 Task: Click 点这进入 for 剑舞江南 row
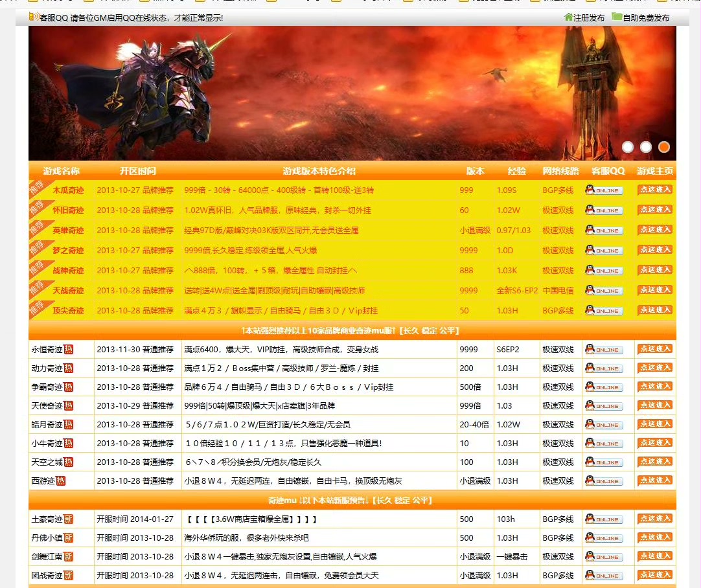655,557
